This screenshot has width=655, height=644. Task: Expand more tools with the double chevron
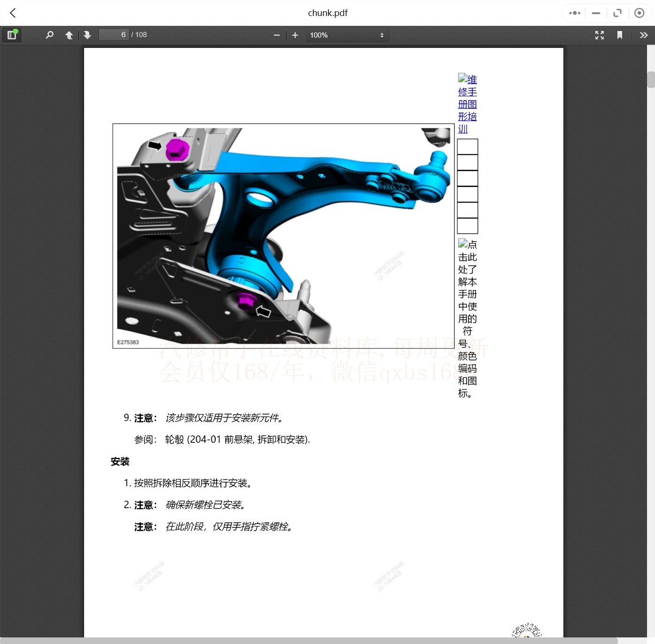[x=644, y=35]
